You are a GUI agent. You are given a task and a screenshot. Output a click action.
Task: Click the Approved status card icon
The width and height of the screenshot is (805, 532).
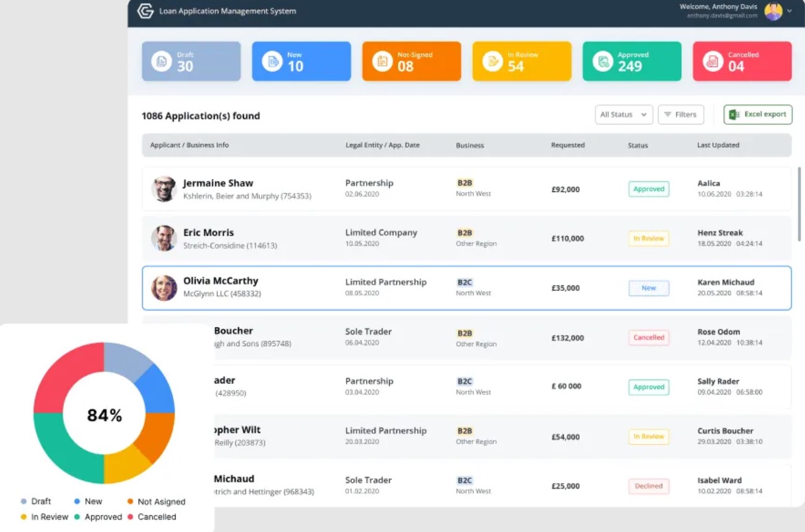[602, 61]
